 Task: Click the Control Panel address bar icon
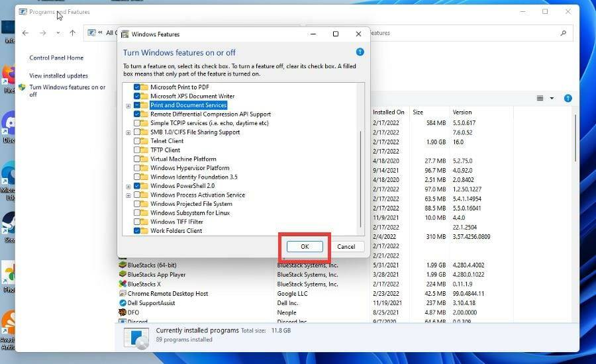[x=91, y=32]
